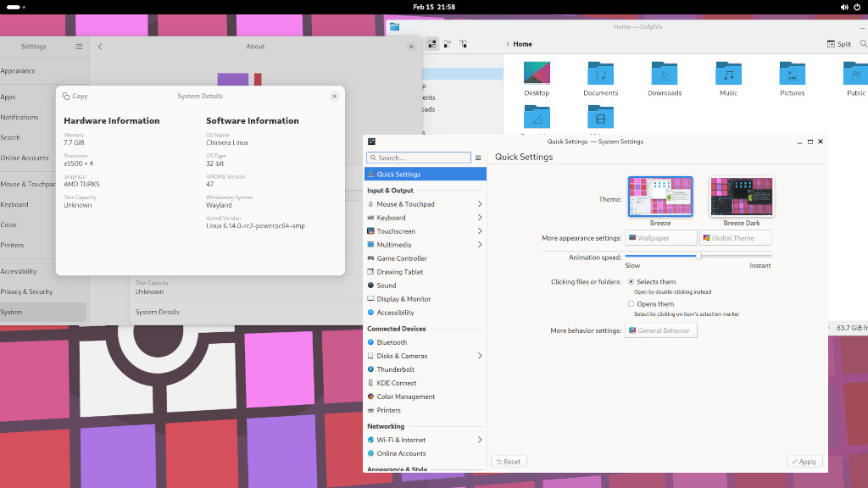Go back from the About page
The height and width of the screenshot is (488, 868).
click(100, 47)
